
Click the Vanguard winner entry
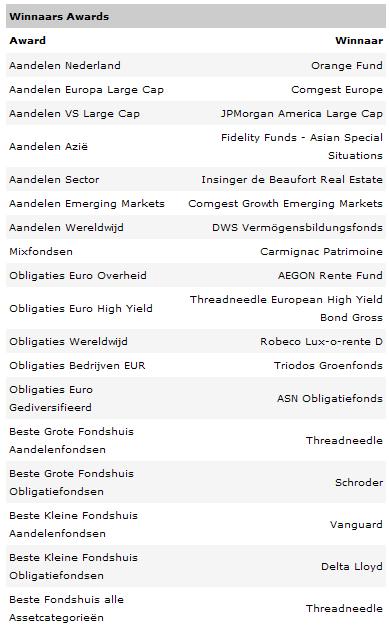356,524
